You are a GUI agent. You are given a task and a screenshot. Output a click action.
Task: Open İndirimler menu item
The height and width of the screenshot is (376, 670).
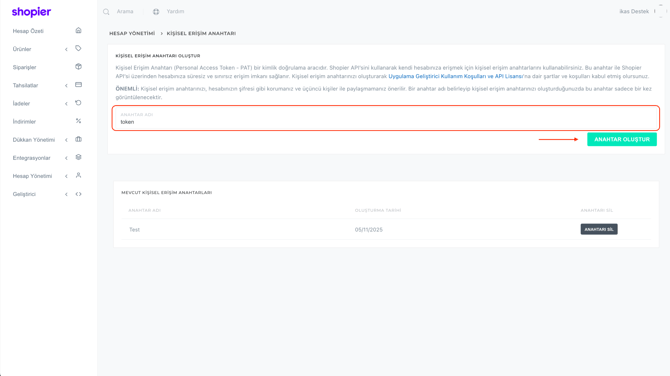[24, 122]
